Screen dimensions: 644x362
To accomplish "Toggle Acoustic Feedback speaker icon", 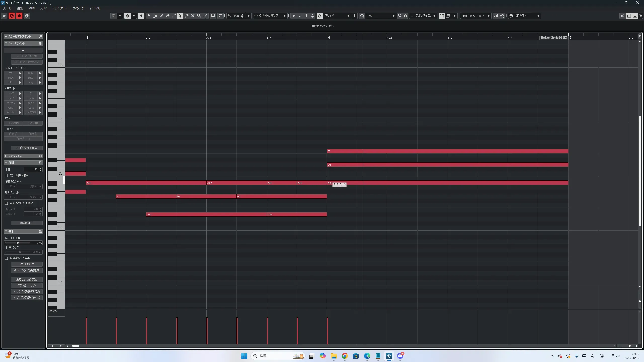I will (x=141, y=16).
